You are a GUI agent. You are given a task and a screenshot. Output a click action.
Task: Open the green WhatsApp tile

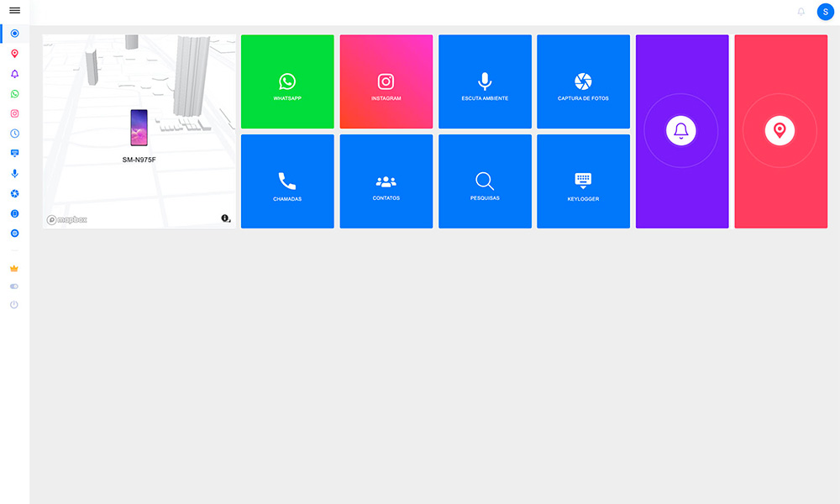pos(287,81)
